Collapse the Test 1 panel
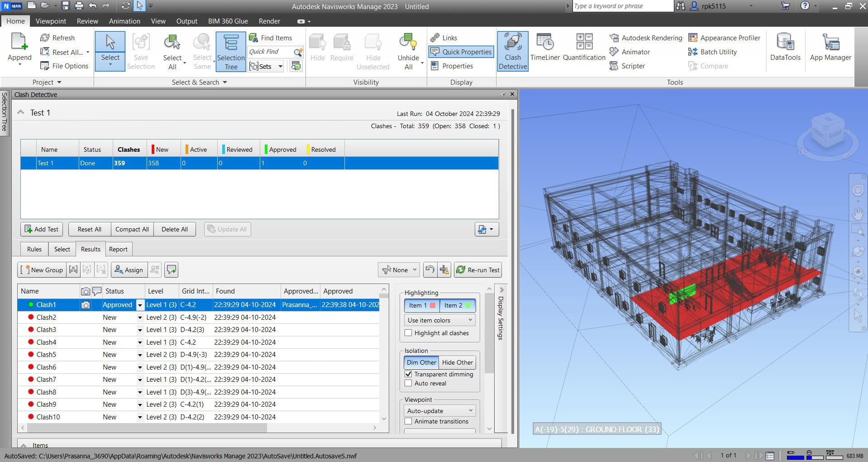This screenshot has height=462, width=868. coord(20,112)
